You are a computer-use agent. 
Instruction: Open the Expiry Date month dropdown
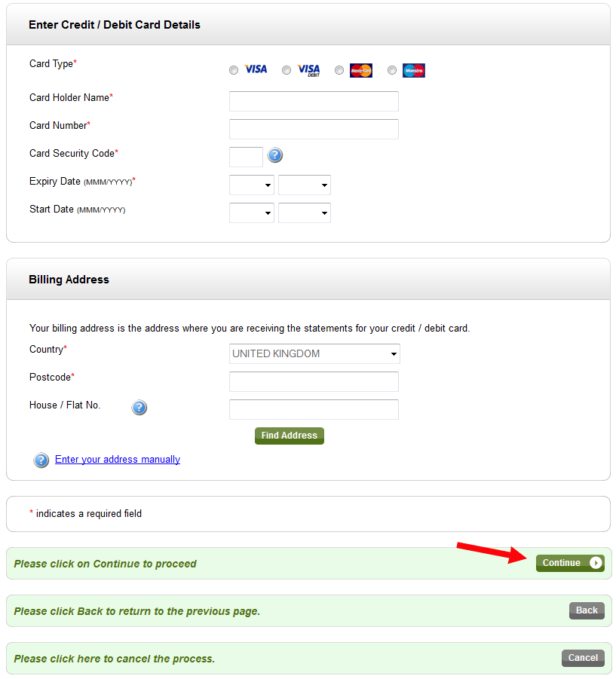click(252, 185)
